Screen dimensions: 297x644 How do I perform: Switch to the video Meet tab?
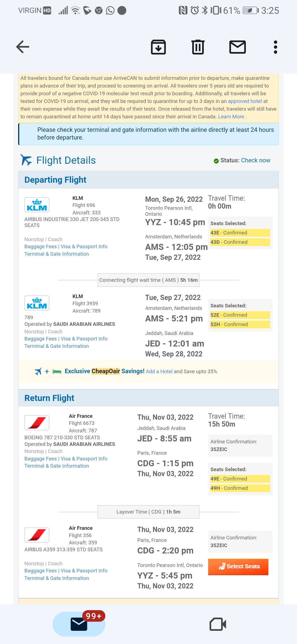coord(218,624)
